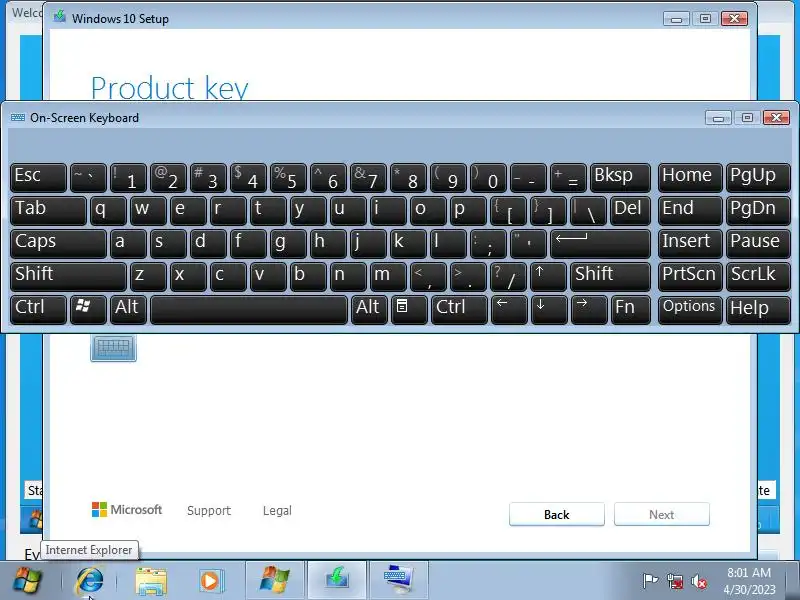
Task: Tap the letter w key
Action: tap(148, 210)
